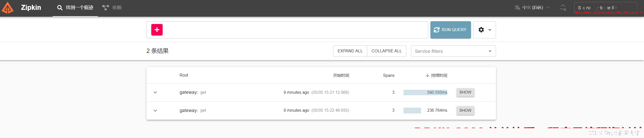Click the RUN QUERY button

tap(450, 30)
